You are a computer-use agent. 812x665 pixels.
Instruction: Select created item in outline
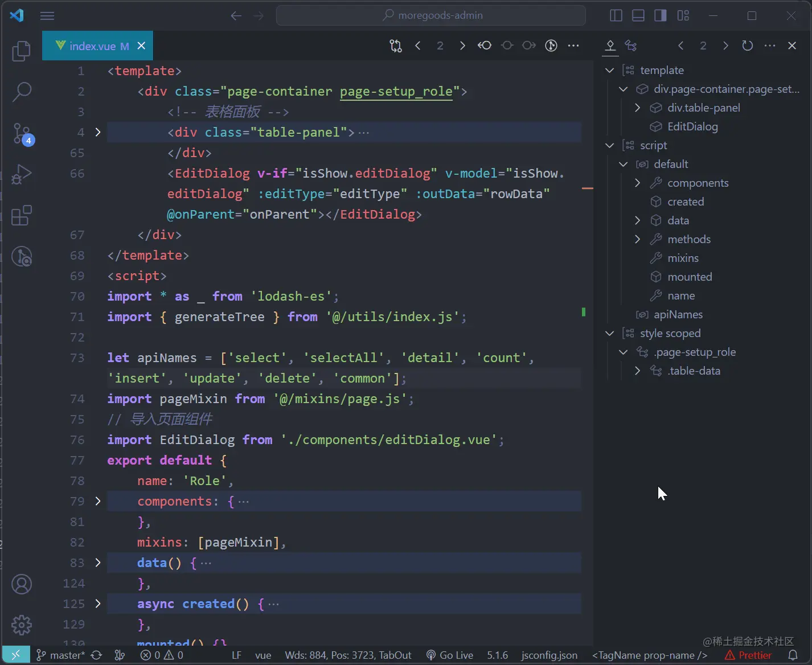(x=686, y=202)
